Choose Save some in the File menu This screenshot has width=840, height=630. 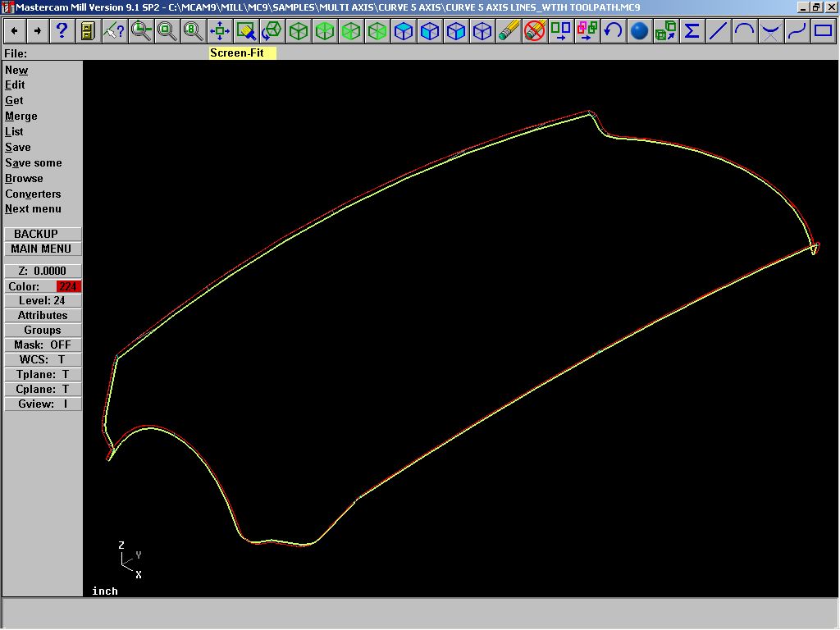33,163
